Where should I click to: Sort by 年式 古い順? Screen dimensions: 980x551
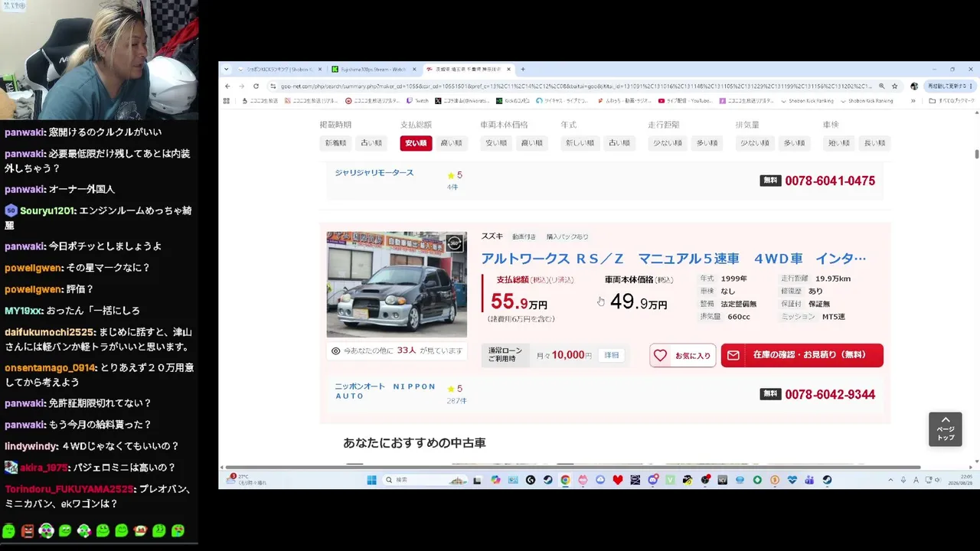(x=619, y=143)
